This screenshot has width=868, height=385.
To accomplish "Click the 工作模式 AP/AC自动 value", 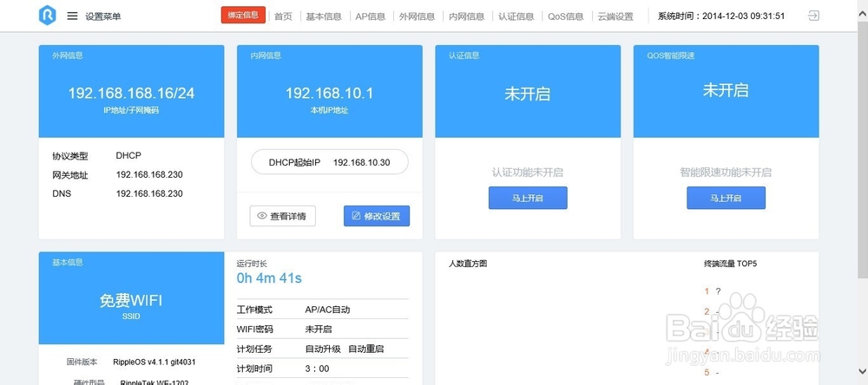I will 327,310.
